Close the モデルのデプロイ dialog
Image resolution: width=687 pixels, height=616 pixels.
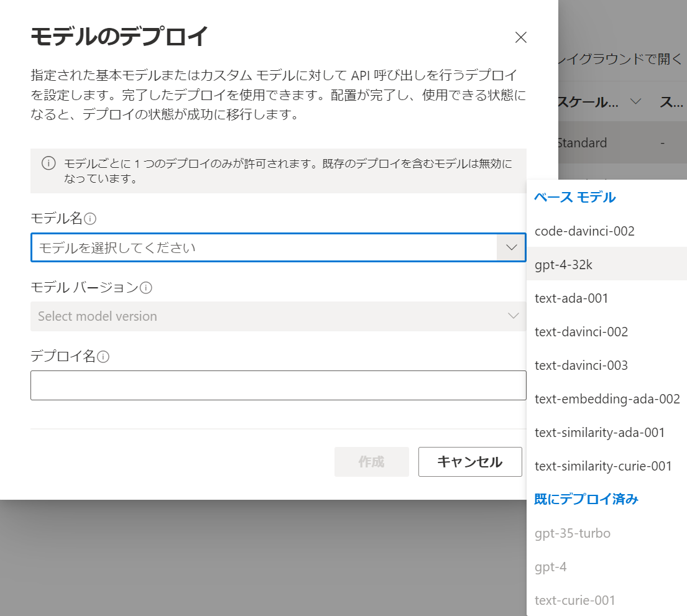520,37
